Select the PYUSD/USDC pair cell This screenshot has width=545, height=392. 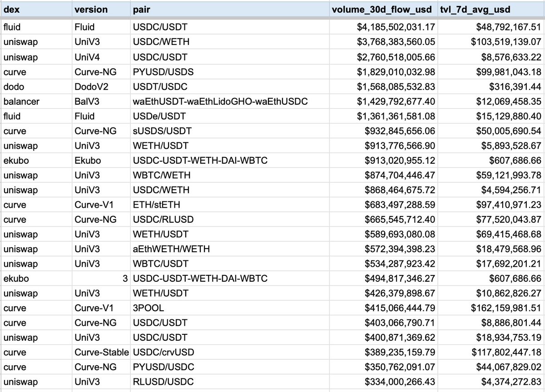tap(230, 367)
